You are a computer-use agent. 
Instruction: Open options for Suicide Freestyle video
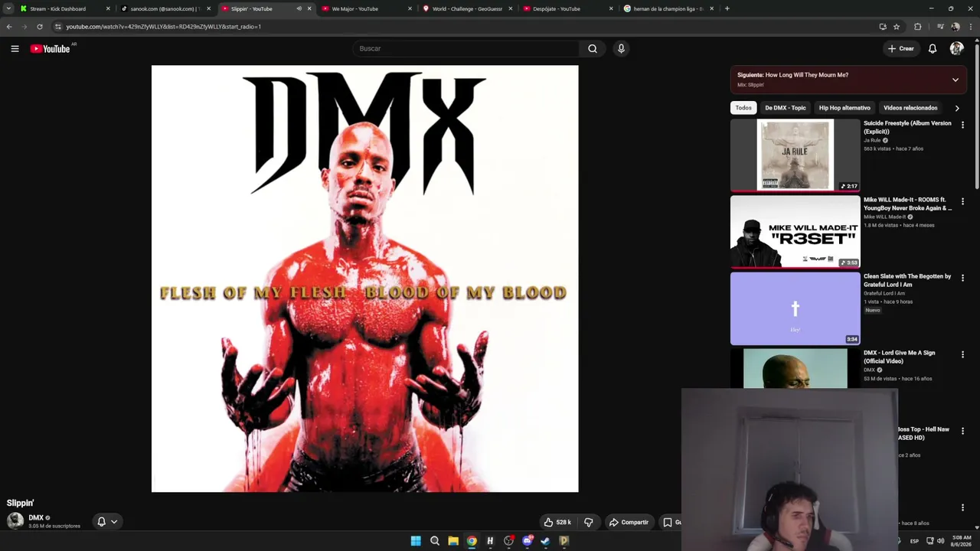962,125
